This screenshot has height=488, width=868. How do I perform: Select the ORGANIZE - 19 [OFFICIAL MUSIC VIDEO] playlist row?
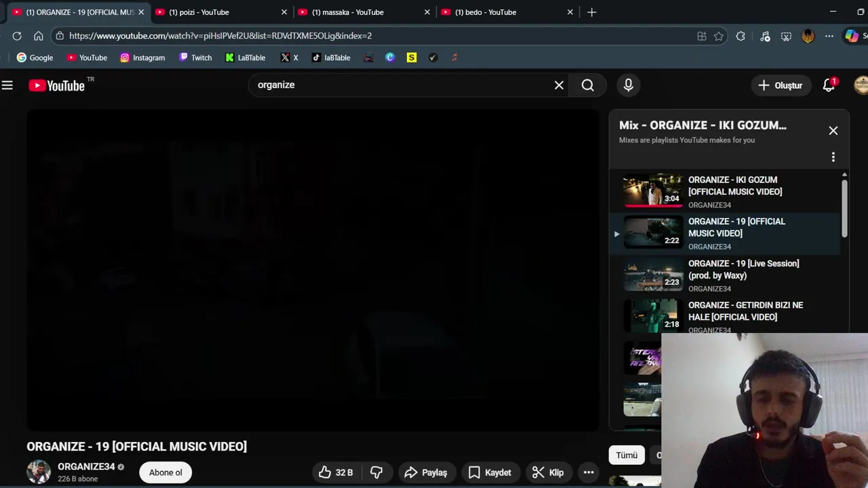(x=724, y=233)
